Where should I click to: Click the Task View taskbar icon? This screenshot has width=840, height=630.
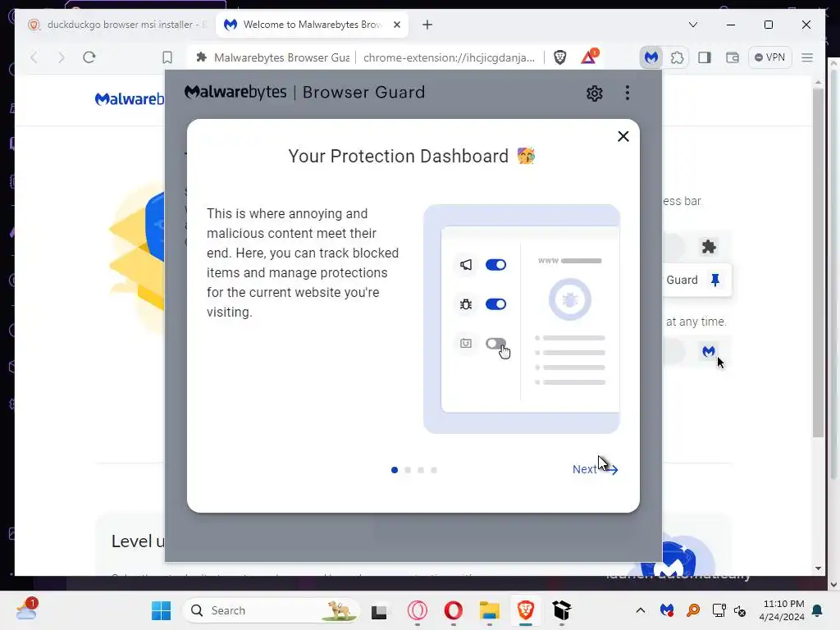click(x=379, y=610)
